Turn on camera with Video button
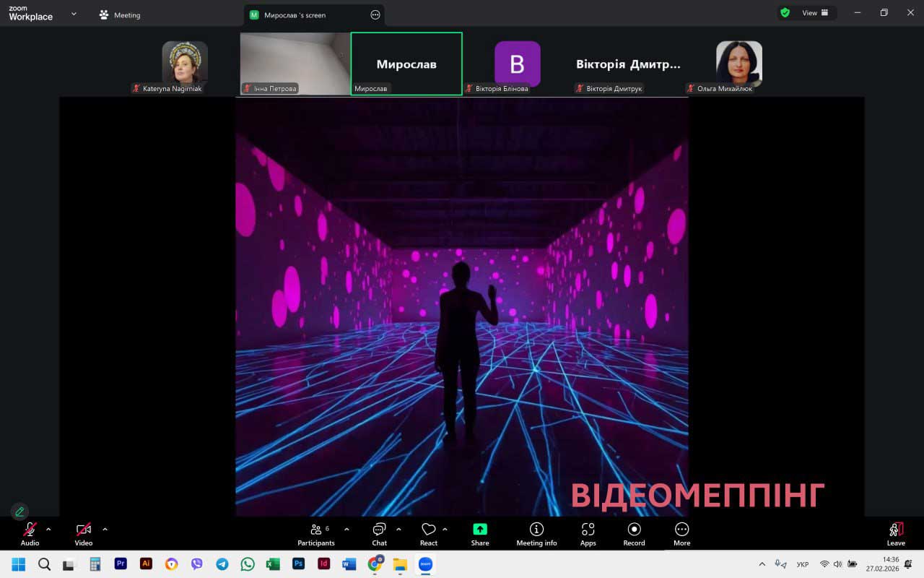The image size is (924, 578). pyautogui.click(x=84, y=534)
